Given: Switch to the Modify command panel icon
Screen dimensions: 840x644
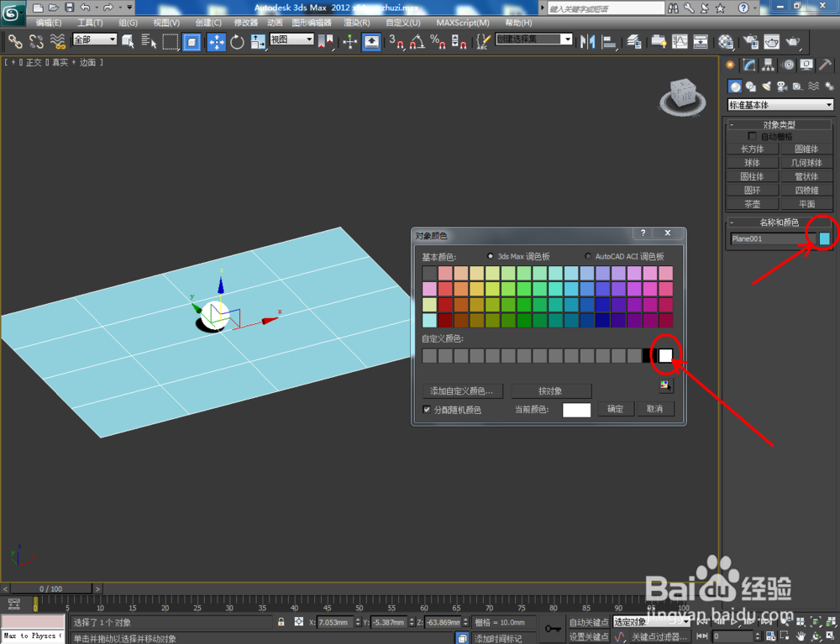Looking at the screenshot, I should (749, 87).
